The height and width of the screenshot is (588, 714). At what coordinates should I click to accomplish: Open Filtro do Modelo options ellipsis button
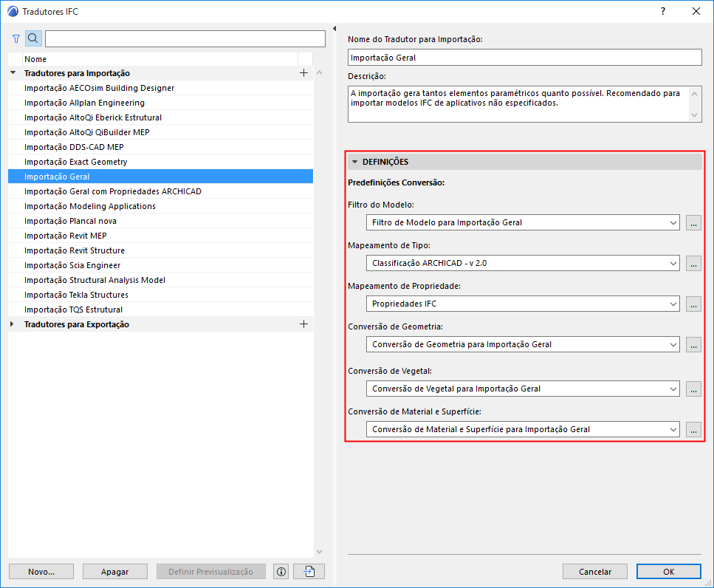click(x=693, y=223)
